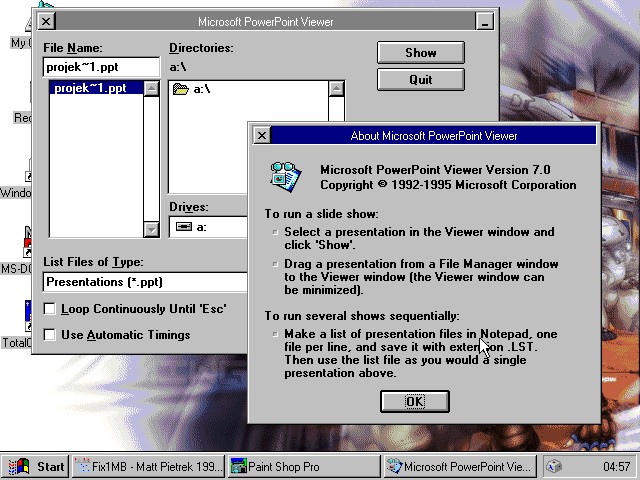Enable Loop Continuously Until 'Esc' checkbox
The image size is (640, 480).
(x=50, y=309)
